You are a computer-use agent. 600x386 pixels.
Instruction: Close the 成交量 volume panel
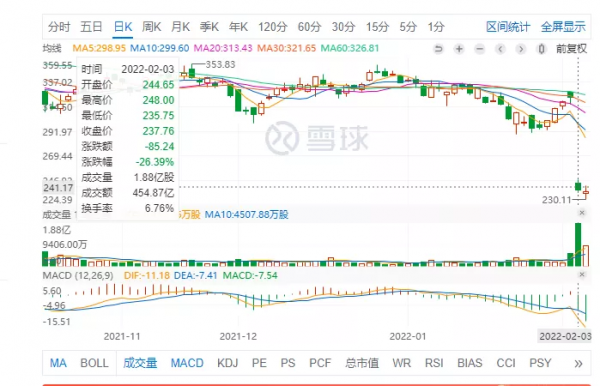(582, 213)
